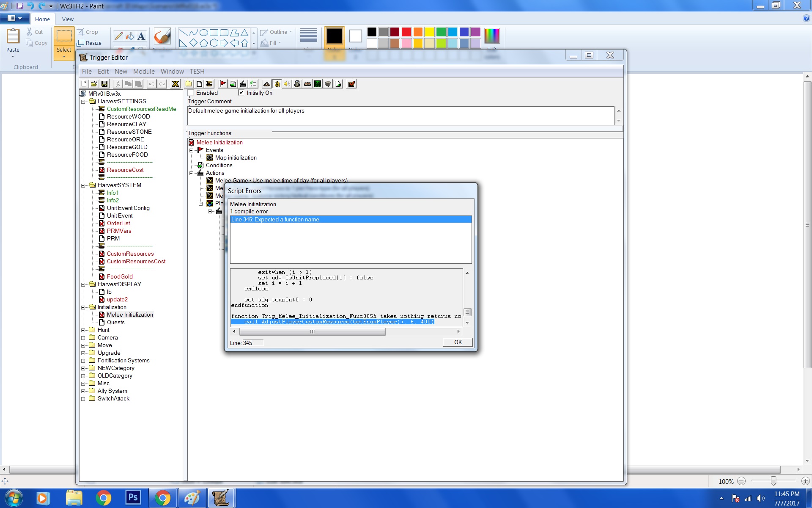Click the script code horizontal scrollbar
The height and width of the screenshot is (508, 812).
coord(312,332)
